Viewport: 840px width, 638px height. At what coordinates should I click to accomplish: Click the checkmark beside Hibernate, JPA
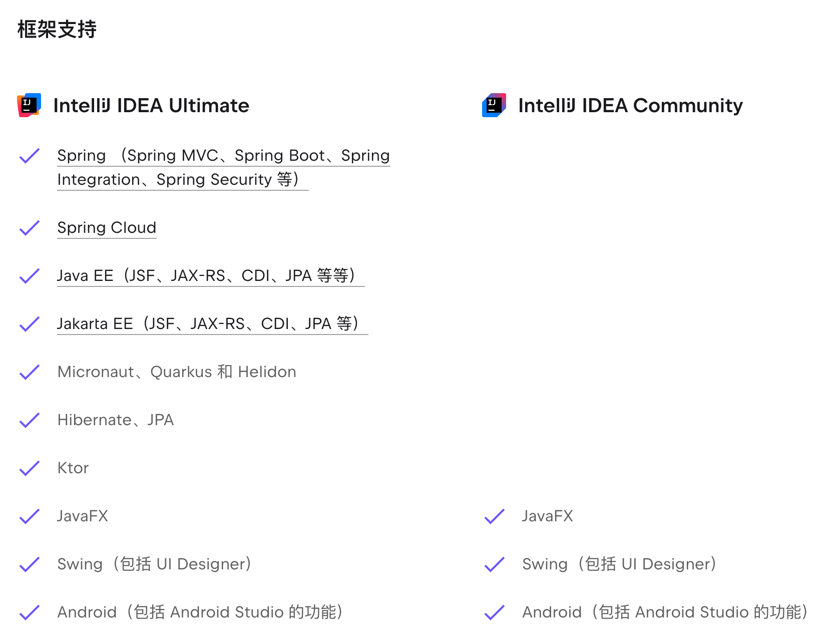click(30, 420)
